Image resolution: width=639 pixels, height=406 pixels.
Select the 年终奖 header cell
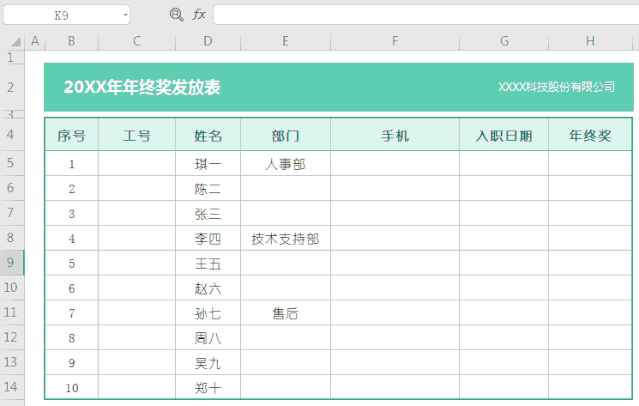tap(590, 136)
